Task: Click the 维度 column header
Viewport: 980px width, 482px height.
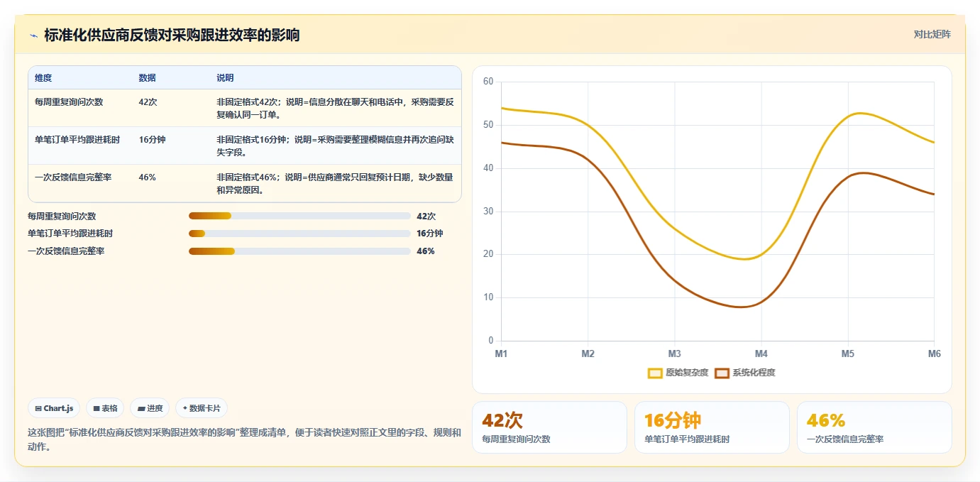Action: point(43,78)
